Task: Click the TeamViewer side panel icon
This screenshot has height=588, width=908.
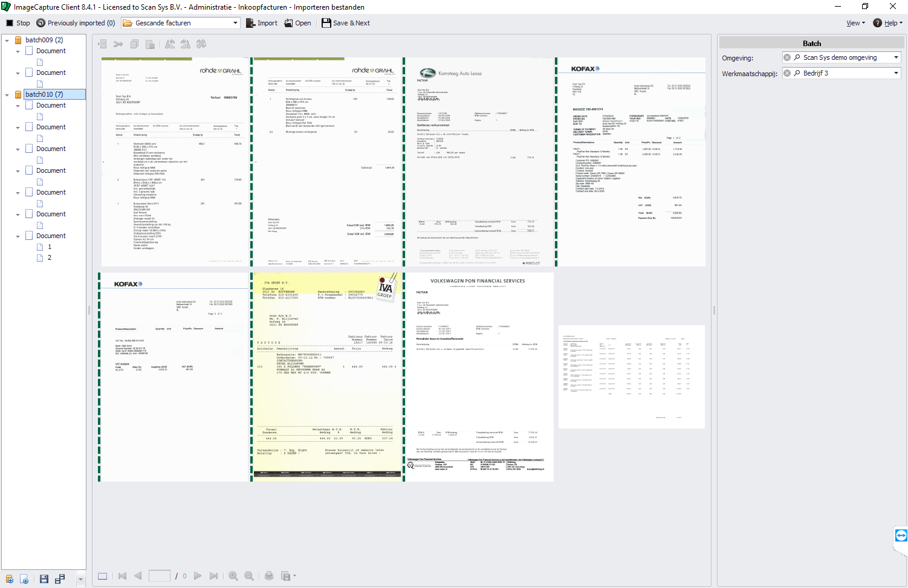Action: (x=901, y=535)
